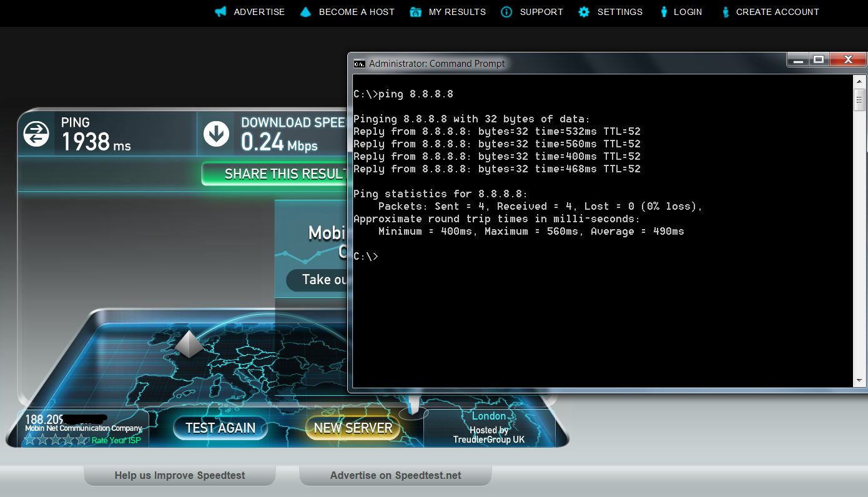Click the "Approximate round trip times" line
Image resolution: width=868 pixels, height=497 pixels.
[x=497, y=219]
